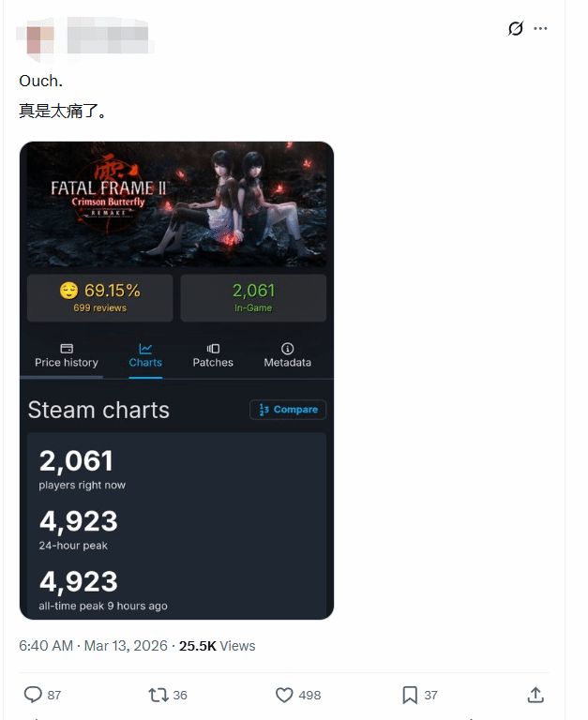Click the blurred author avatar
Image resolution: width=588 pixels, height=720 pixels.
pos(41,39)
